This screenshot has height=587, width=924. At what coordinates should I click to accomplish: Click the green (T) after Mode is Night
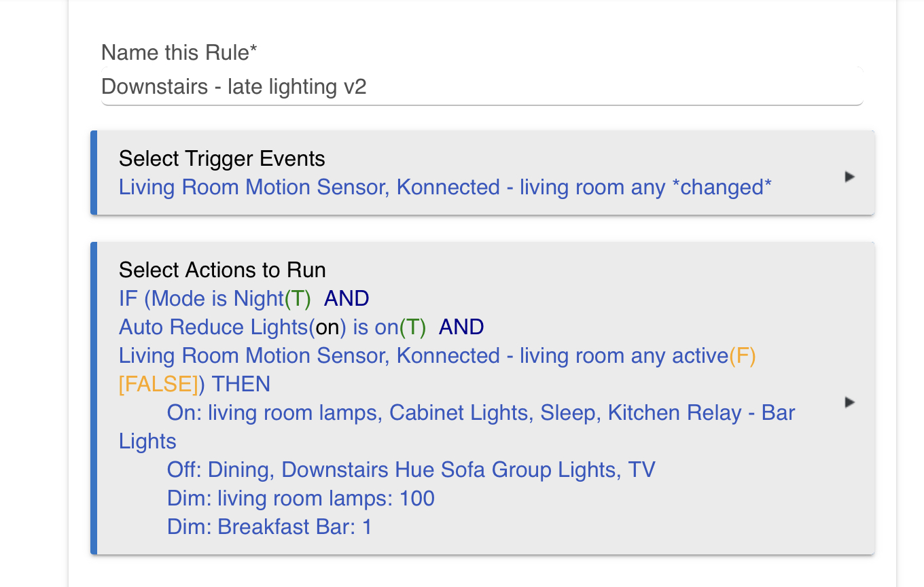297,299
